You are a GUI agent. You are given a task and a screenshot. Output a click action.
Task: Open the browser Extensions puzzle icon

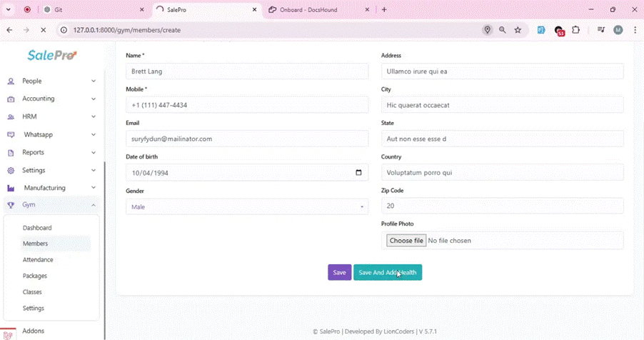tap(576, 30)
